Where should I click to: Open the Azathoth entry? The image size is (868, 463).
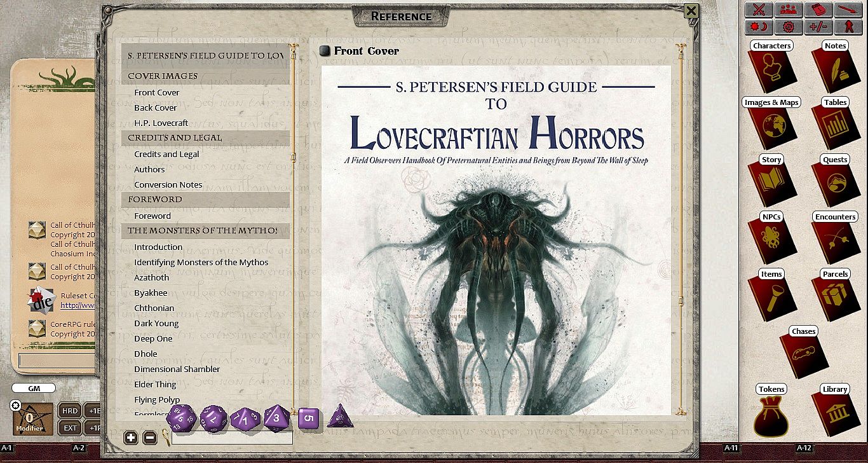(152, 277)
